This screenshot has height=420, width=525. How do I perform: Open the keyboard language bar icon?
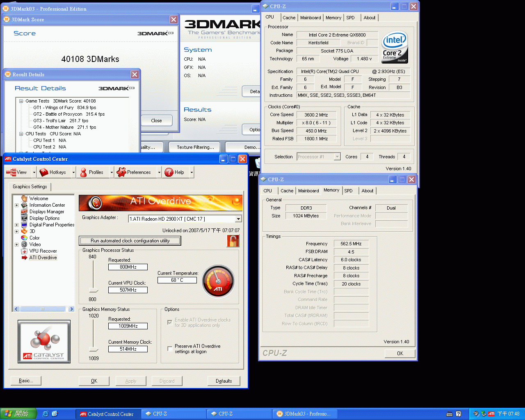450,414
